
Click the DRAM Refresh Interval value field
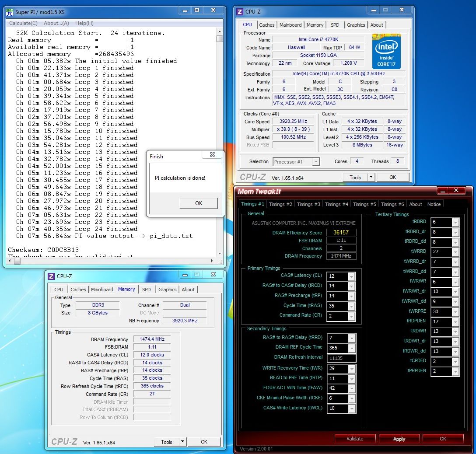pos(341,358)
